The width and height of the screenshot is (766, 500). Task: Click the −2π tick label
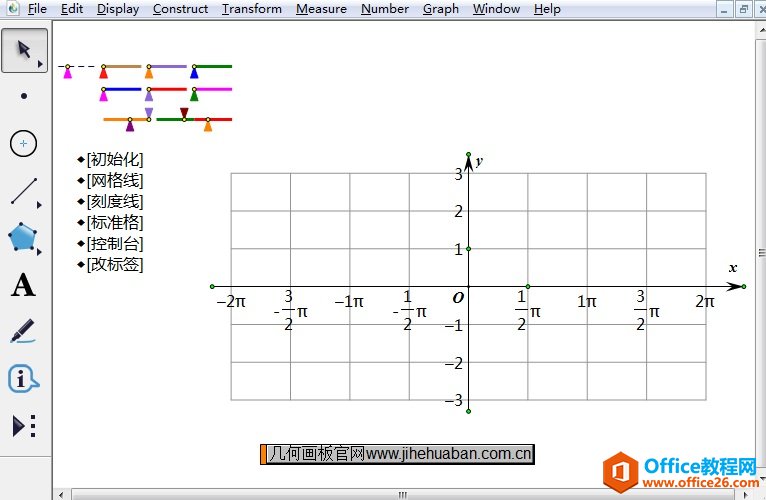[x=231, y=301]
